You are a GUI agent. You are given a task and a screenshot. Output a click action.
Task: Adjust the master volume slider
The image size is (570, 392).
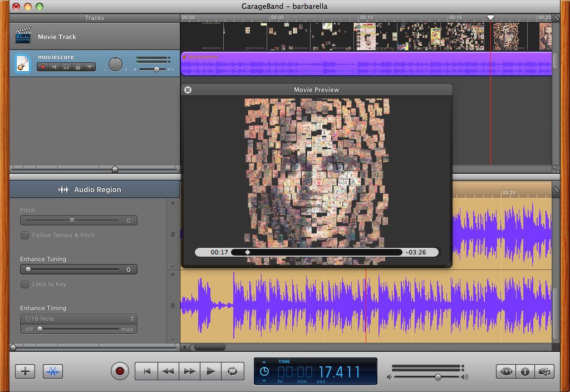[x=438, y=377]
